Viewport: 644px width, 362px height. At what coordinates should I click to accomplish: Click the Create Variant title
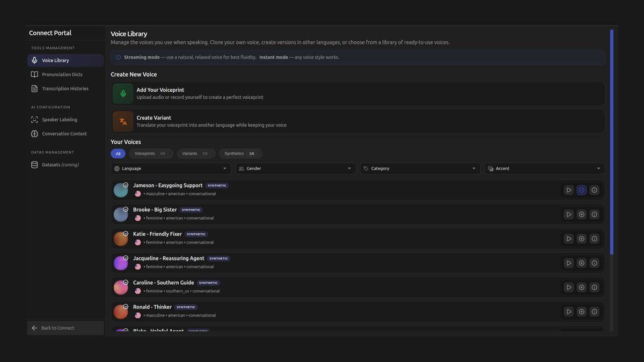pos(154,118)
